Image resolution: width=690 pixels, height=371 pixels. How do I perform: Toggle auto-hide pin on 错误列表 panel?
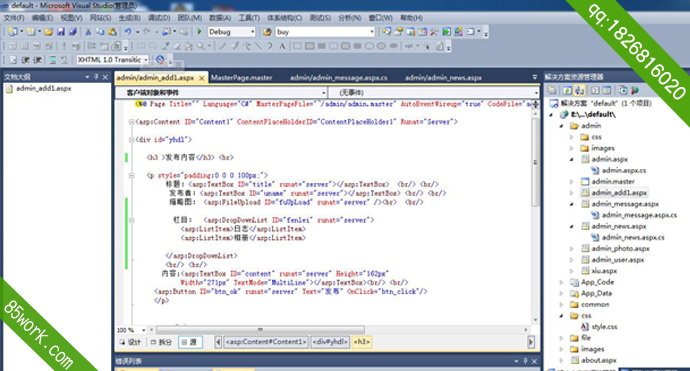(525, 361)
